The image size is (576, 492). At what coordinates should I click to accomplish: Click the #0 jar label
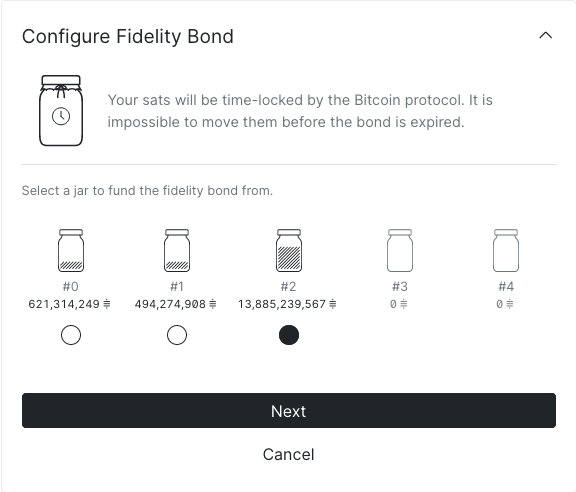(x=71, y=286)
